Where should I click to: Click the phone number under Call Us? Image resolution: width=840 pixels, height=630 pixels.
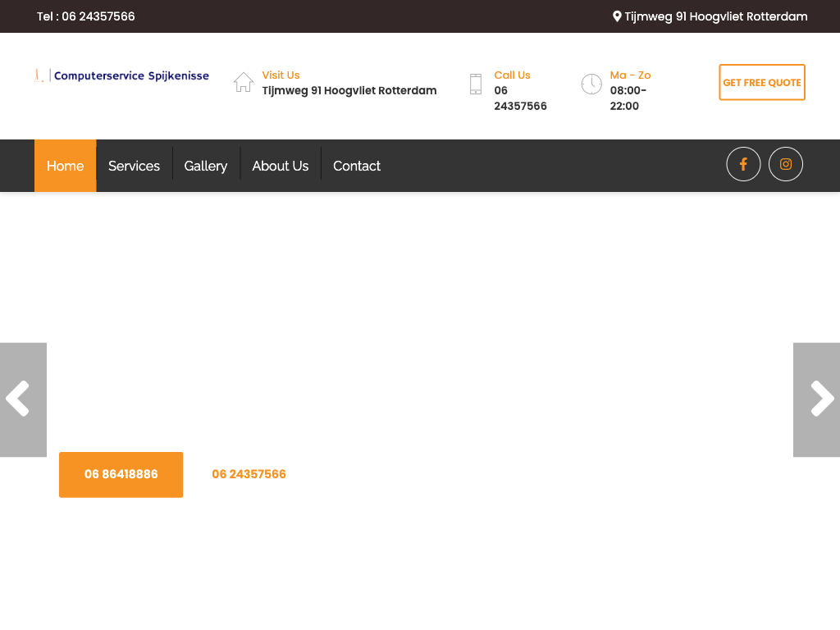coord(519,98)
